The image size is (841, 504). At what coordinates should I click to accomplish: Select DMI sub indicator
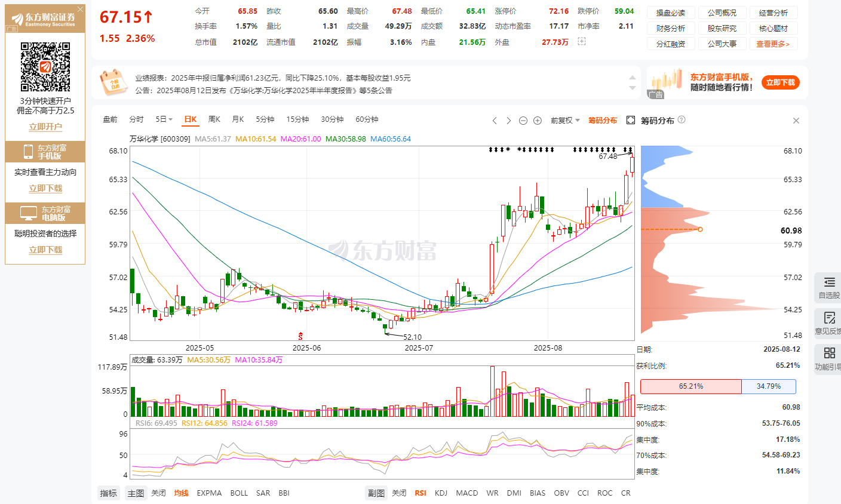514,493
